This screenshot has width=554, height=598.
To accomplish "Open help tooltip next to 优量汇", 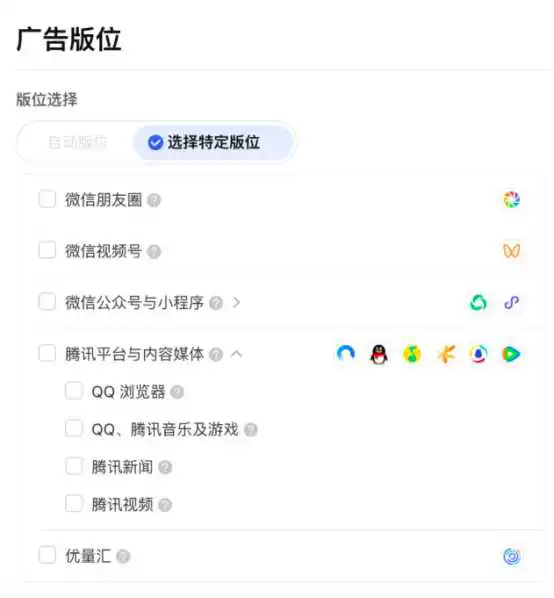I will 123,556.
